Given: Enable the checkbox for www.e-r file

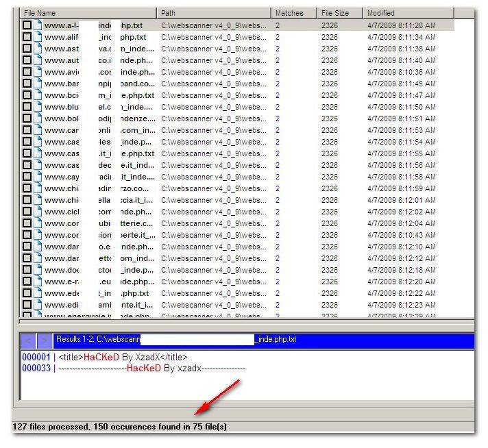Looking at the screenshot, I should point(27,282).
